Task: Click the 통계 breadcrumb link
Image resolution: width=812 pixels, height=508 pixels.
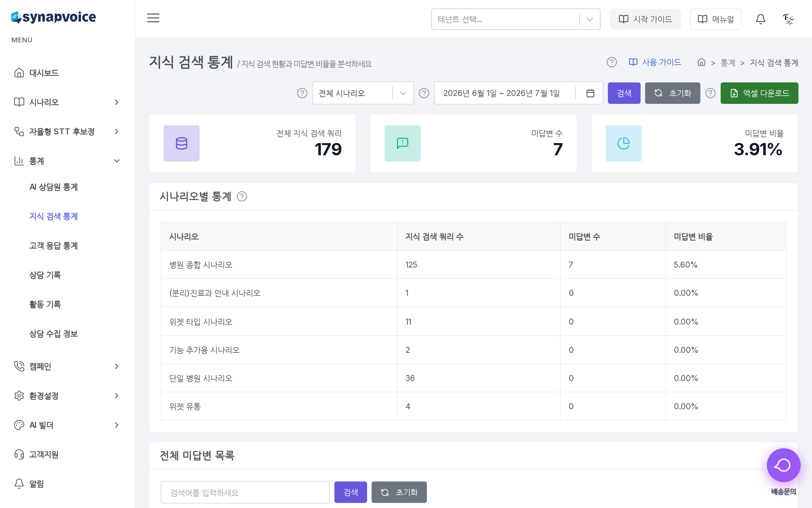Action: tap(728, 62)
